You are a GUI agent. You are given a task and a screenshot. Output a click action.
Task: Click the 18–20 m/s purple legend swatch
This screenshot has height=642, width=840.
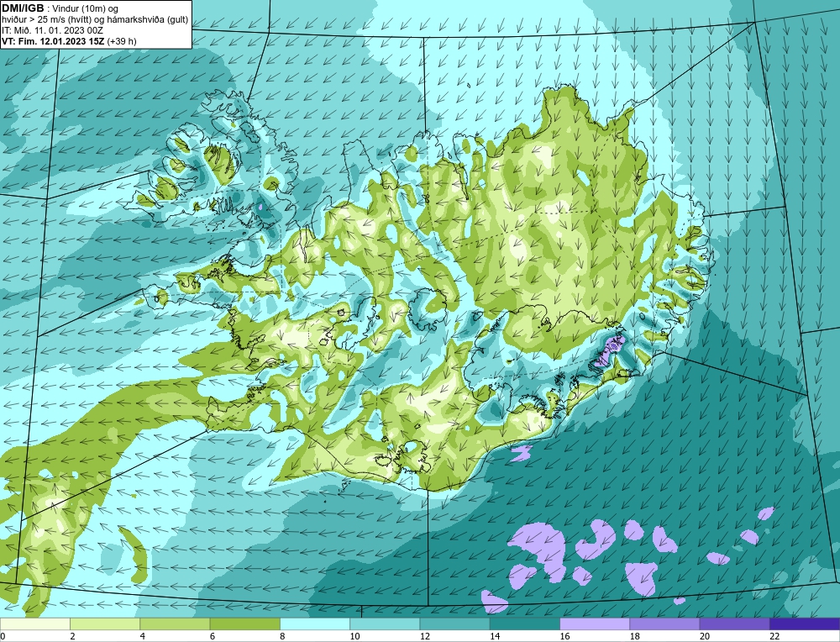pyautogui.click(x=664, y=624)
